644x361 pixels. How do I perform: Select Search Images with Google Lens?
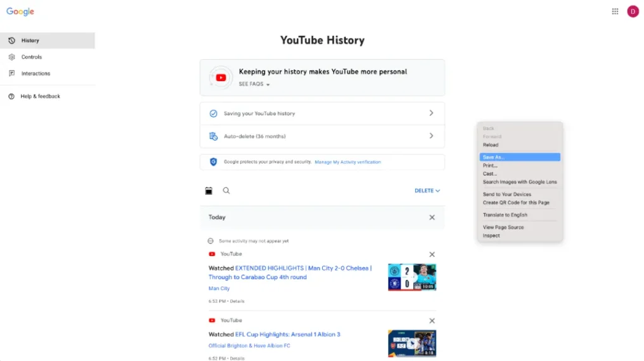click(x=519, y=182)
